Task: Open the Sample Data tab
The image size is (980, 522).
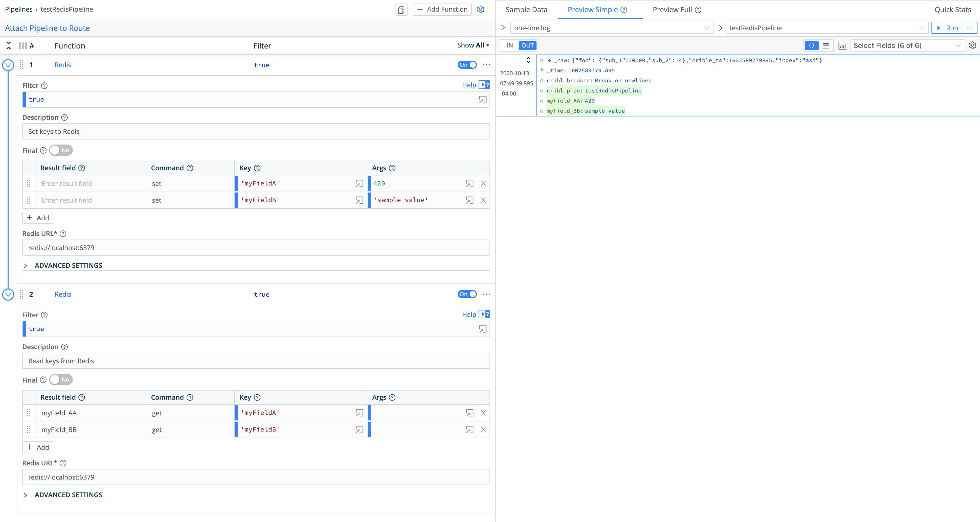Action: (x=526, y=10)
